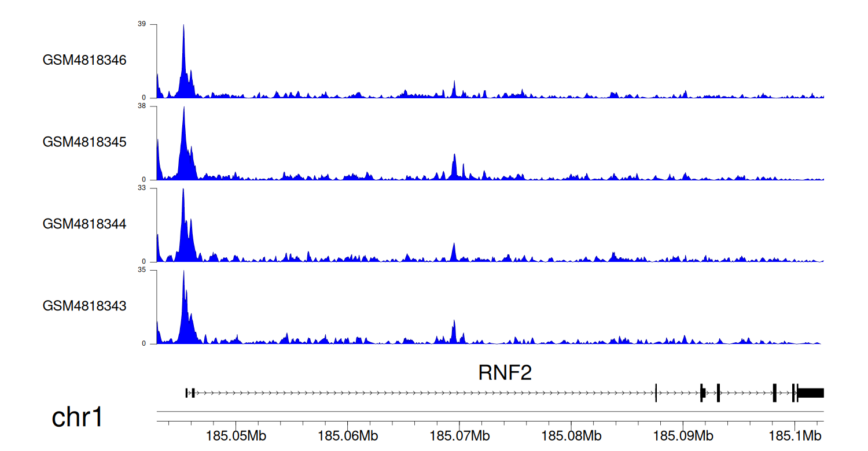Click the RNF2 gene name
Viewport: 868px width, 451px height.
pyautogui.click(x=505, y=373)
